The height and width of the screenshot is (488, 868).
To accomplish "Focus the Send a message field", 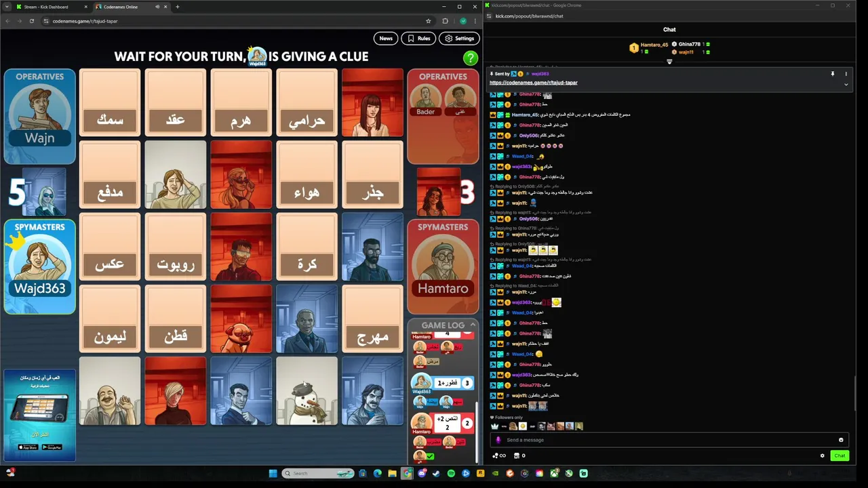I will (x=669, y=440).
